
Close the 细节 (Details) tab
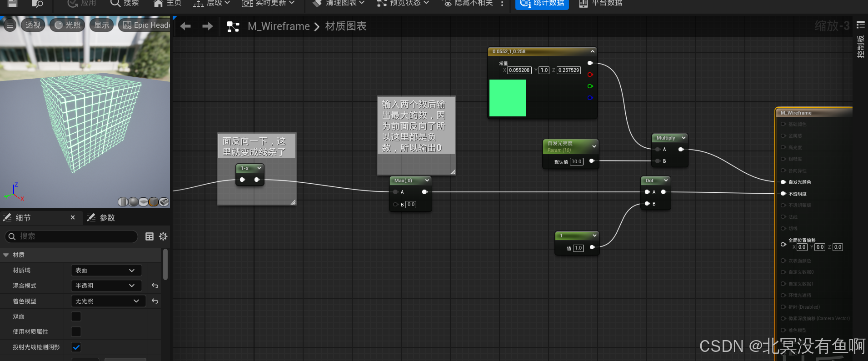73,218
